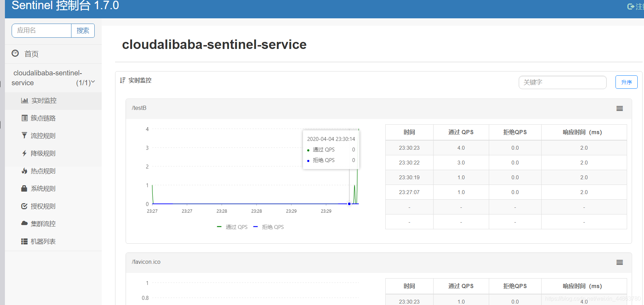This screenshot has width=644, height=305.
Task: Click the 通过 QPS column header in /testB table
Action: [x=461, y=132]
